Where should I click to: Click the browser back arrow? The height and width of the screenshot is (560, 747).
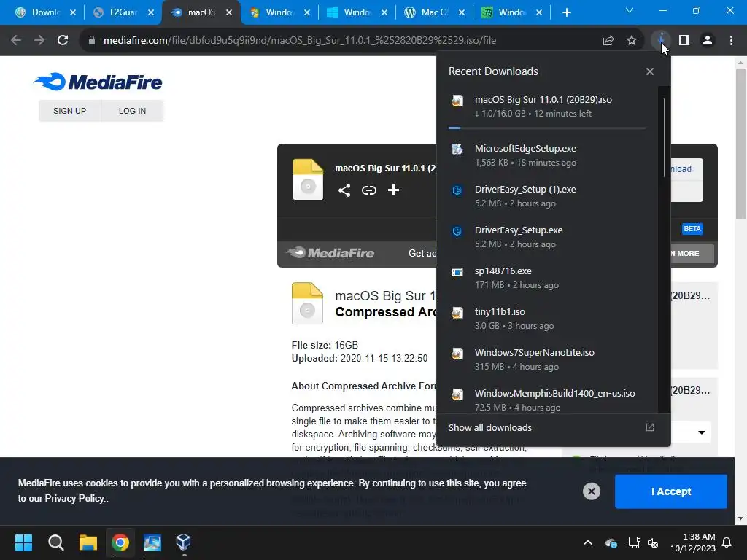click(x=16, y=41)
